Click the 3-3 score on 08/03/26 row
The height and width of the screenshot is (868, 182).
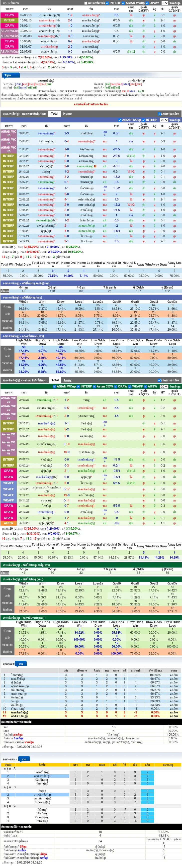click(x=66, y=133)
